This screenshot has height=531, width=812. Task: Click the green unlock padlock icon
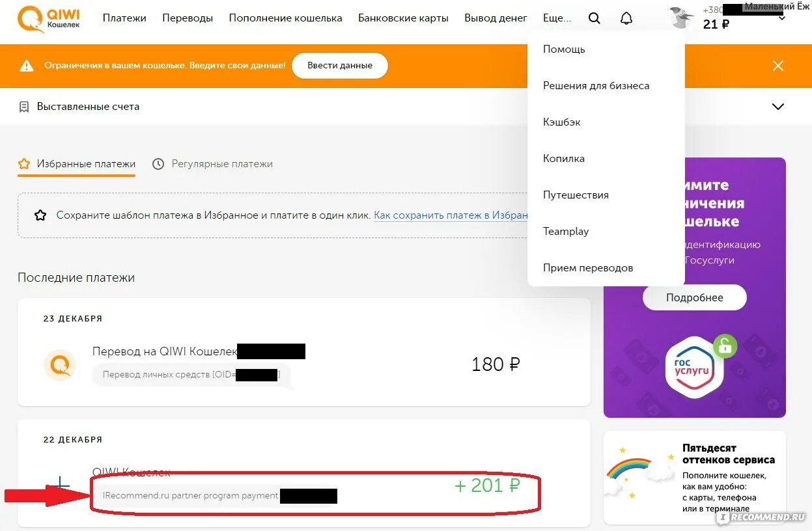tap(725, 346)
